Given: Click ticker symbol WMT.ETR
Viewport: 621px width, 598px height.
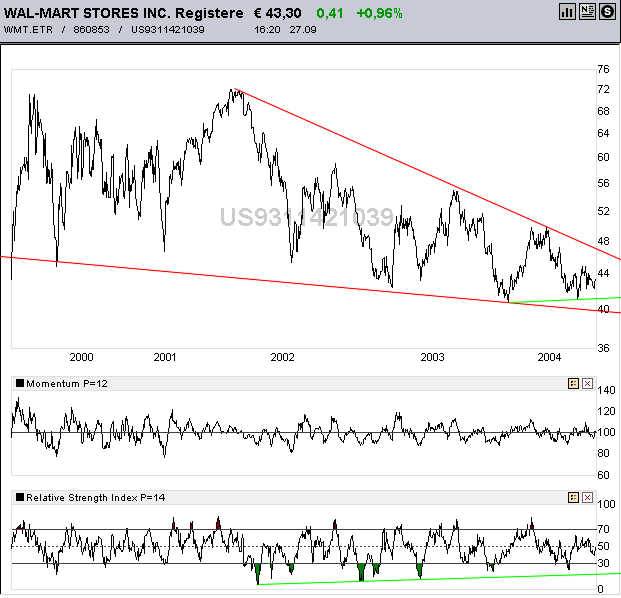Looking at the screenshot, I should point(28,30).
